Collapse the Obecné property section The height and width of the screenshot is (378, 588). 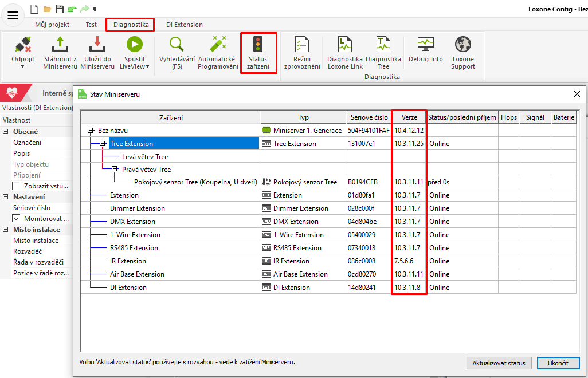point(6,132)
